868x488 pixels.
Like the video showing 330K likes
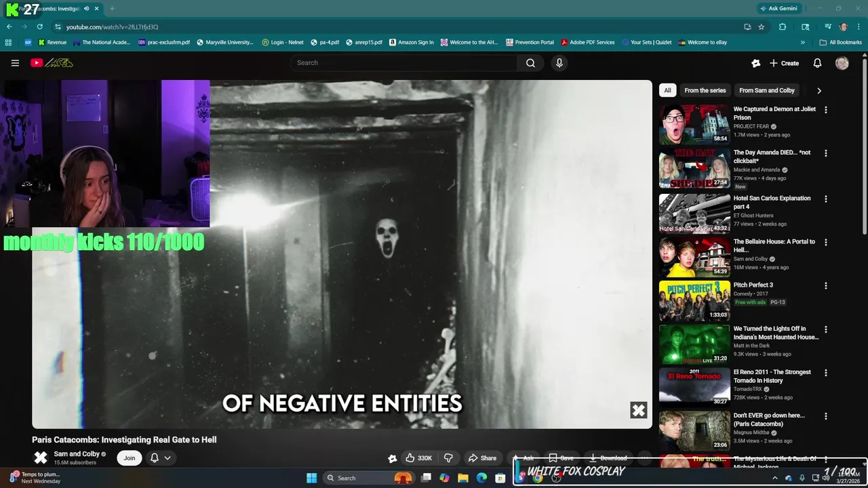419,457
